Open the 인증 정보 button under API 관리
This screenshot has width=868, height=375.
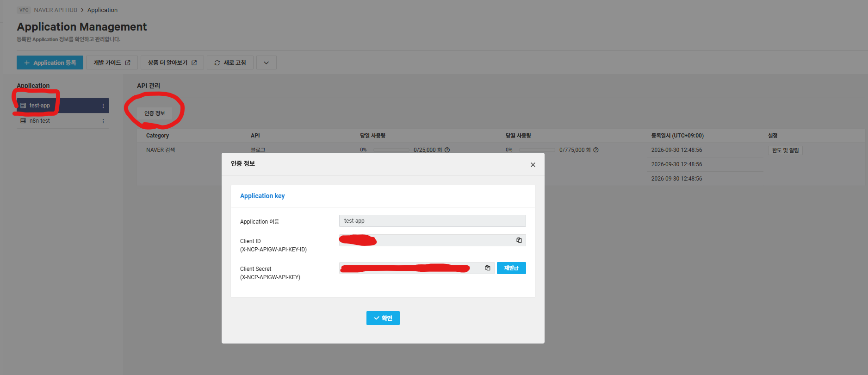tap(155, 113)
